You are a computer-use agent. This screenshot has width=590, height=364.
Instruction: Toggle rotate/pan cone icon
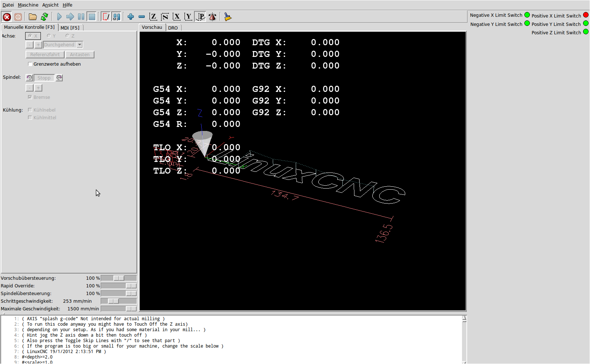[x=212, y=17]
